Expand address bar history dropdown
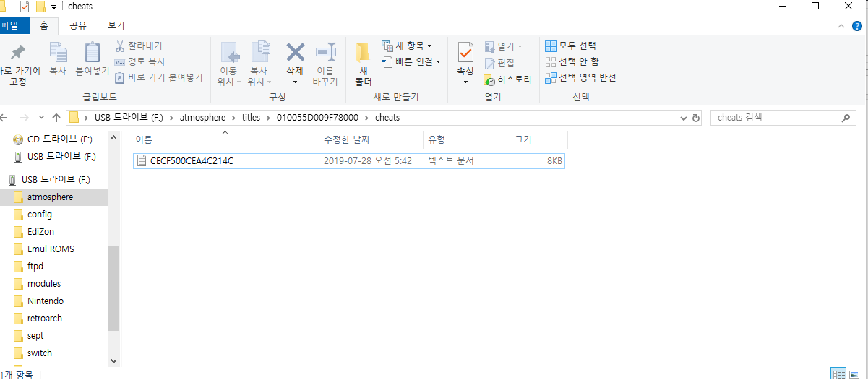The image size is (868, 380). coord(684,118)
